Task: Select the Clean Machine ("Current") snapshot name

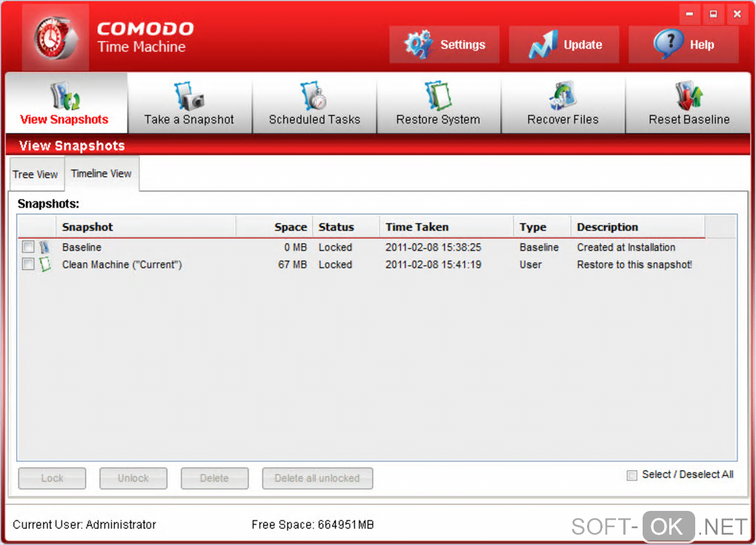Action: point(122,265)
